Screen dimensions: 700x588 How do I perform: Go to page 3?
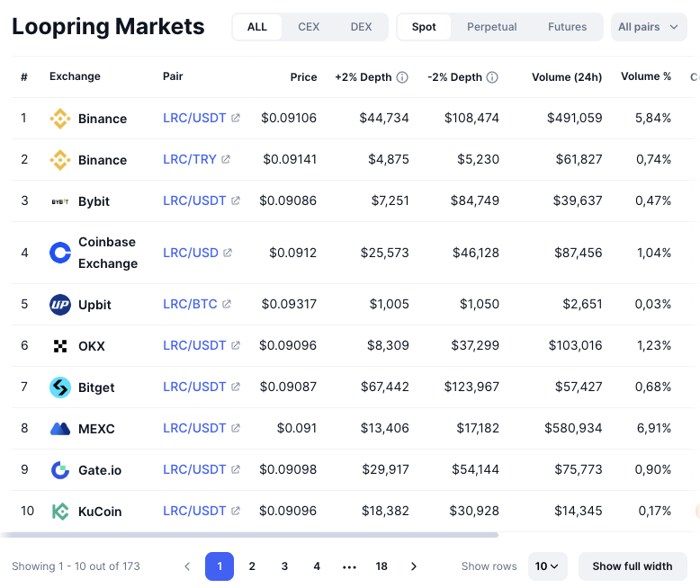click(x=284, y=566)
